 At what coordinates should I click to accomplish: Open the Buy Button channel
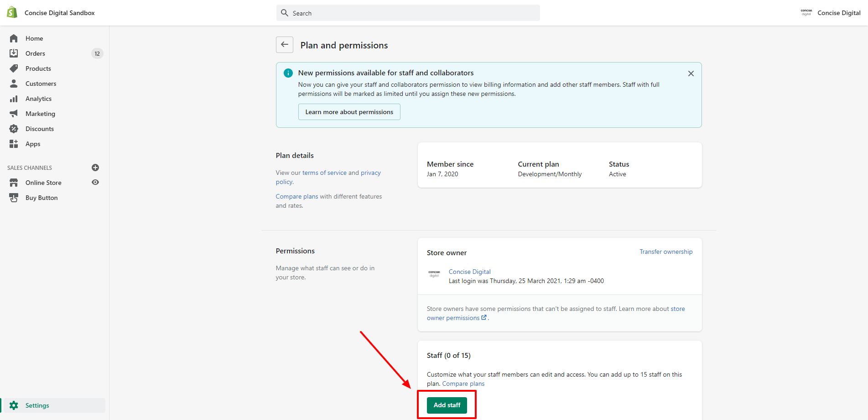tap(14, 197)
